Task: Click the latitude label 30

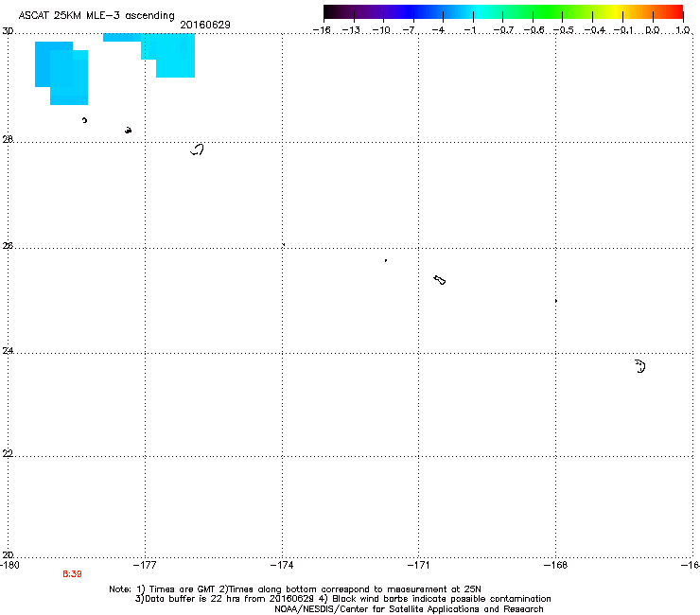Action: pos(8,31)
